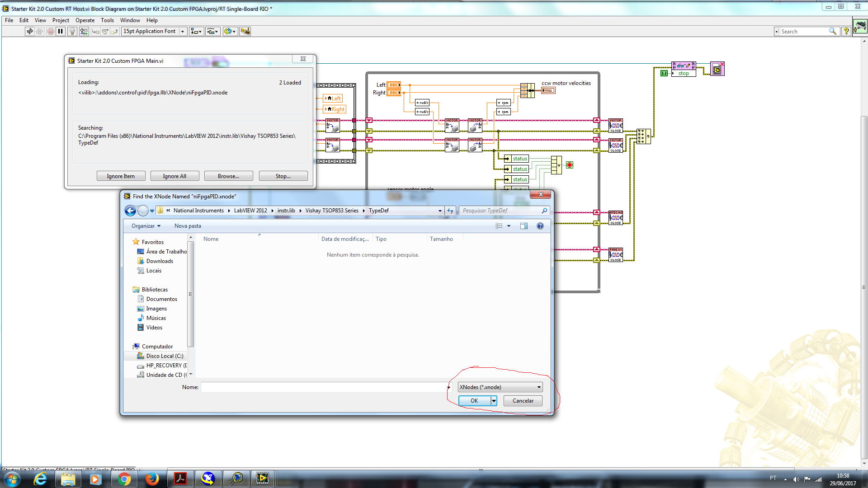
Task: Click Ignore Item in loading dialog
Action: (121, 176)
